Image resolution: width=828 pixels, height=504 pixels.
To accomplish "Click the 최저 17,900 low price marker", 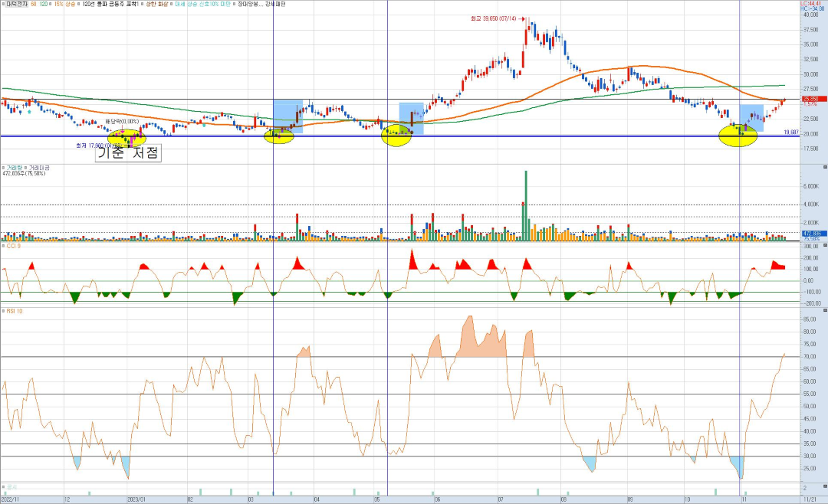I will click(99, 145).
